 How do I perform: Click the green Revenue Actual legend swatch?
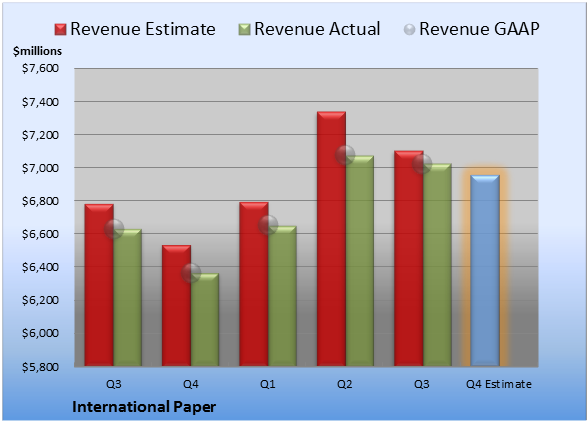(244, 30)
